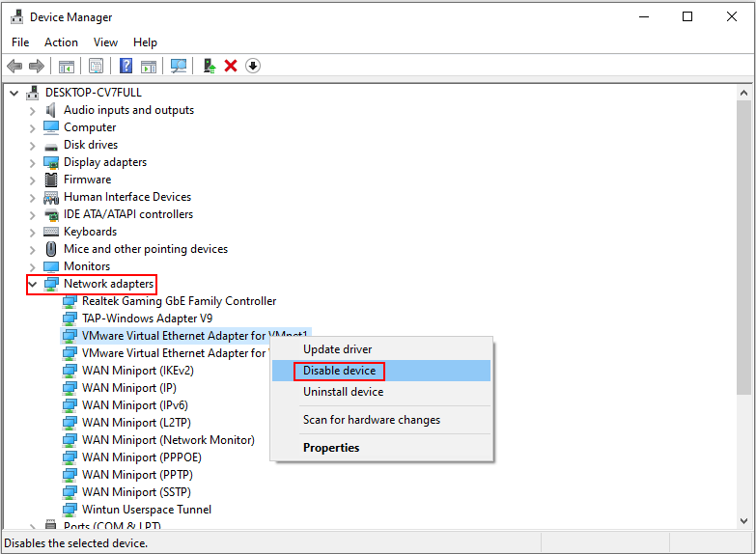Select WAN Miniport (IP)
Image resolution: width=756 pixels, height=554 pixels.
(129, 388)
